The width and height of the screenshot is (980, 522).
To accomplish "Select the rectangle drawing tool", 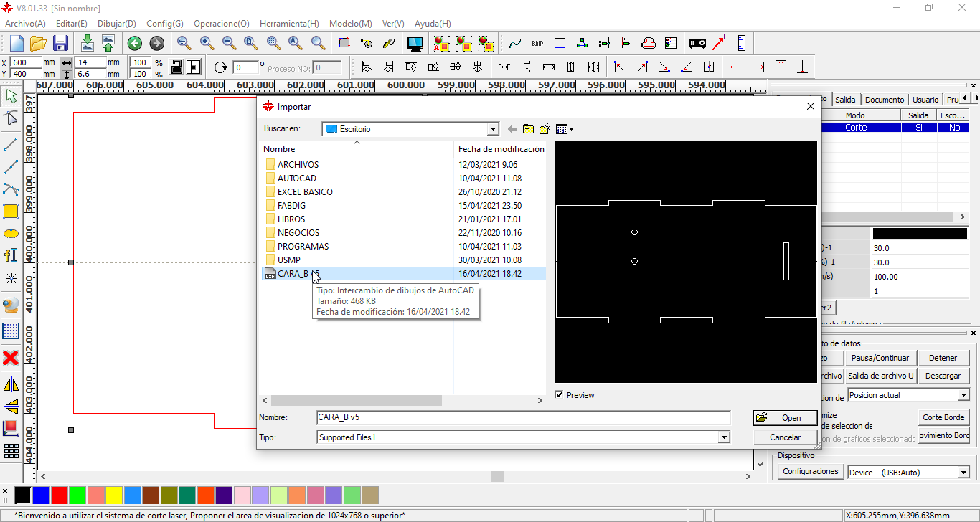I will [x=11, y=211].
